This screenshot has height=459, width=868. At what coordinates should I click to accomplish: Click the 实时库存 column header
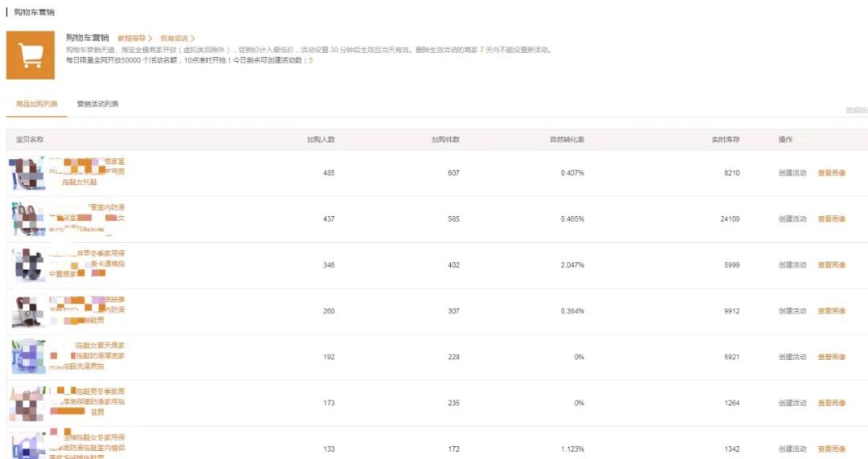click(726, 140)
